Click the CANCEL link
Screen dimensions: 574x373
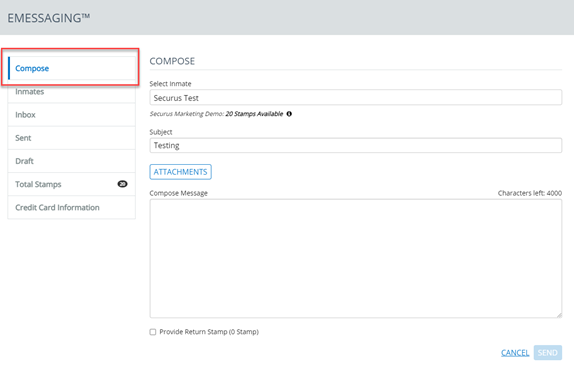pyautogui.click(x=515, y=353)
